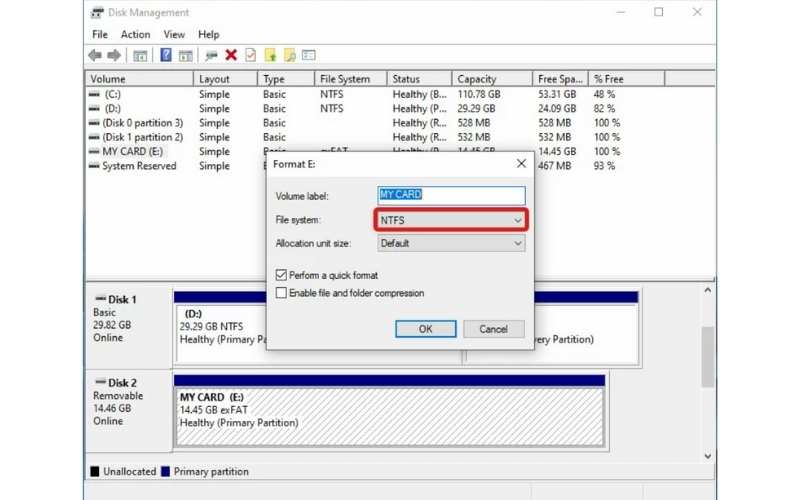Sort by Layout column header
This screenshot has width=800, height=500.
pos(225,79)
